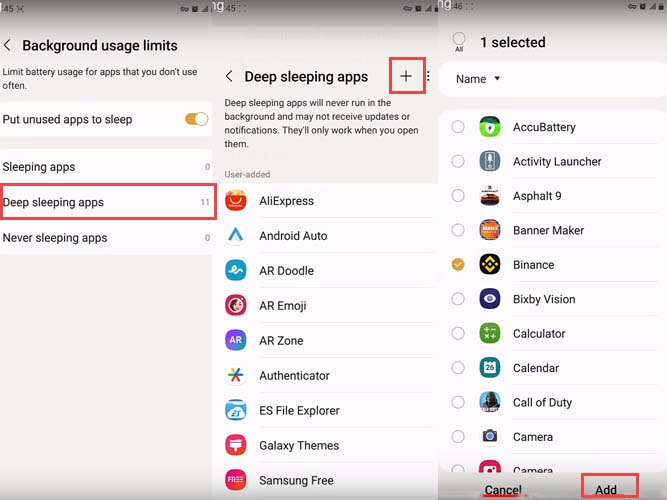Tap the ES File Explorer icon
Screen dimensions: 667x500
[236, 410]
